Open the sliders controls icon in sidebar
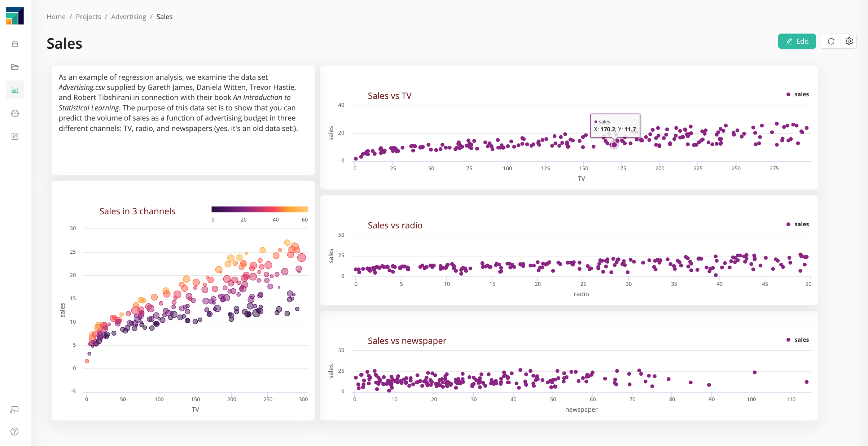Viewport: 868px width, 446px height. [x=15, y=136]
